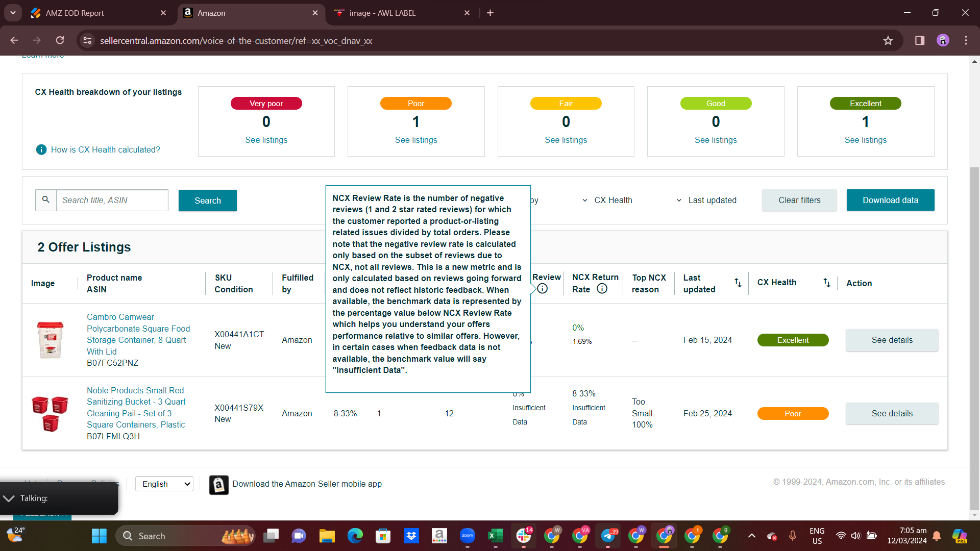The width and height of the screenshot is (980, 551).
Task: Click the Windows taskbar Search box
Action: pos(186,536)
